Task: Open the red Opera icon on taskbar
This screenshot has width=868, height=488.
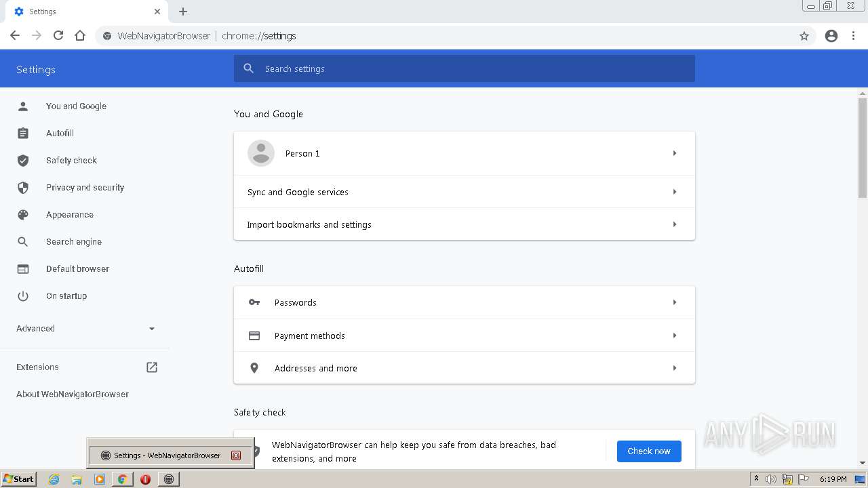Action: click(145, 479)
